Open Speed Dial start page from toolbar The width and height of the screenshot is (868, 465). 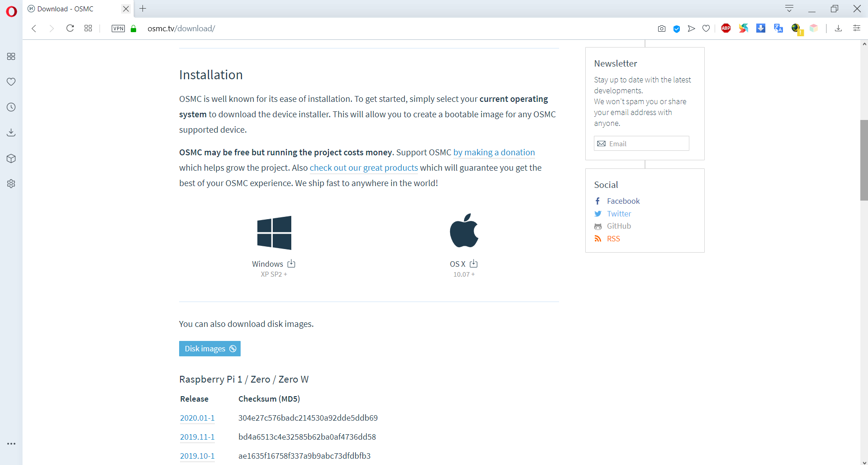88,29
